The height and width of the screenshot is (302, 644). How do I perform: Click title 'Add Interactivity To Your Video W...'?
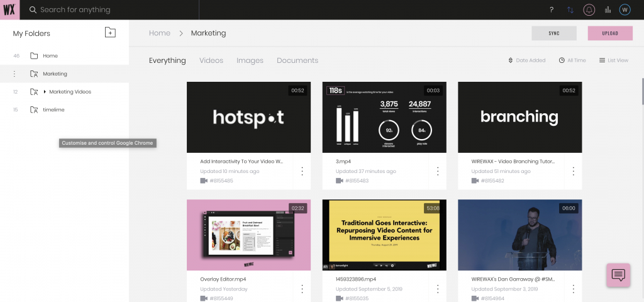click(241, 162)
